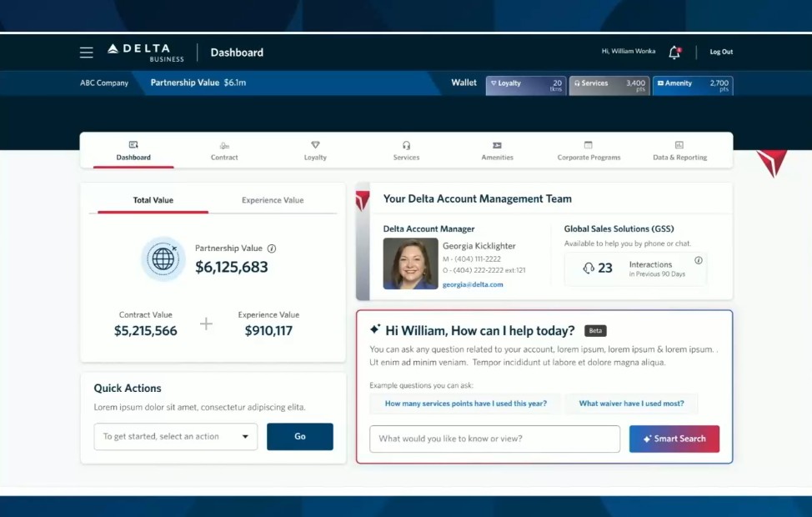Focus the smart search input field
This screenshot has height=517, width=812.
[494, 439]
